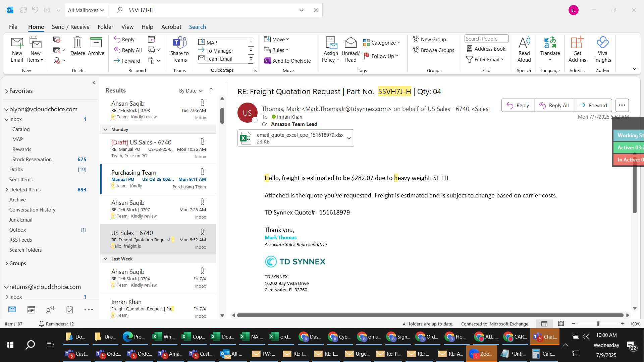This screenshot has height=362, width=644.
Task: Expand search options dropdown
Action: coord(301,10)
